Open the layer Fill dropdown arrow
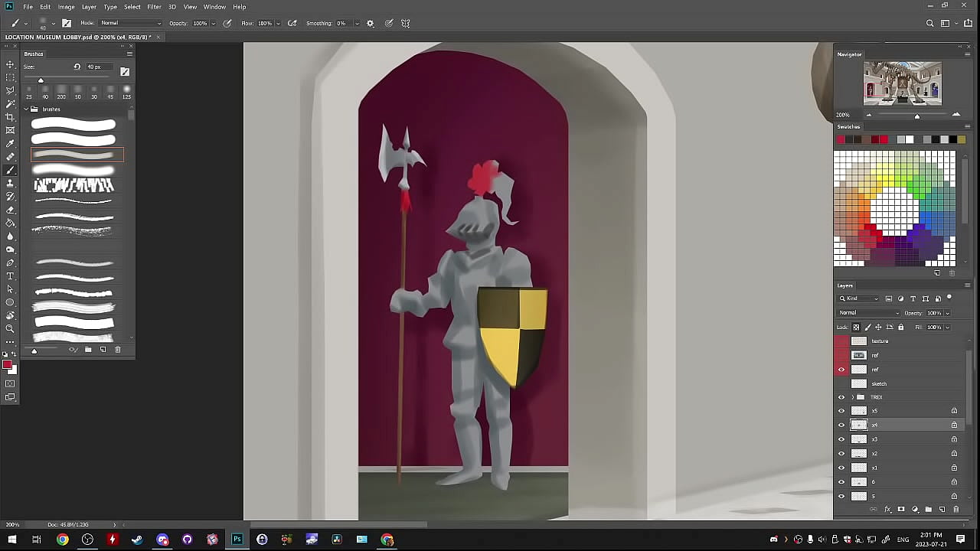 [947, 328]
